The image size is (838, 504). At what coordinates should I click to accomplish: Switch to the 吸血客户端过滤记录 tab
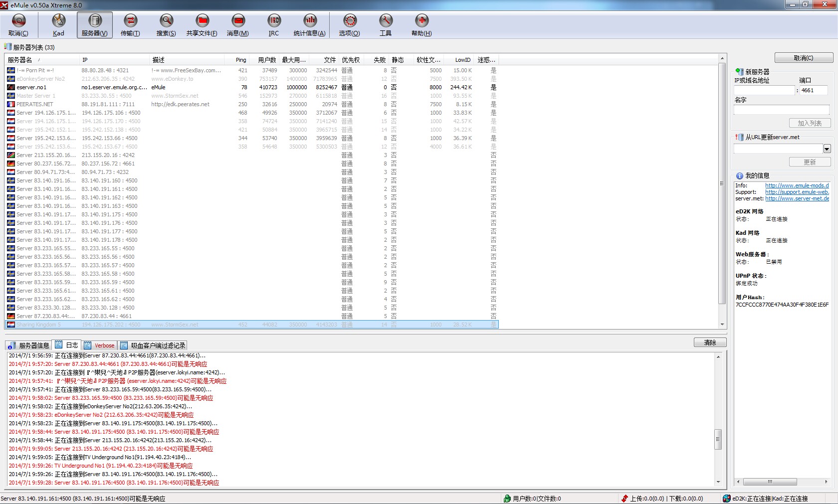[x=153, y=345]
